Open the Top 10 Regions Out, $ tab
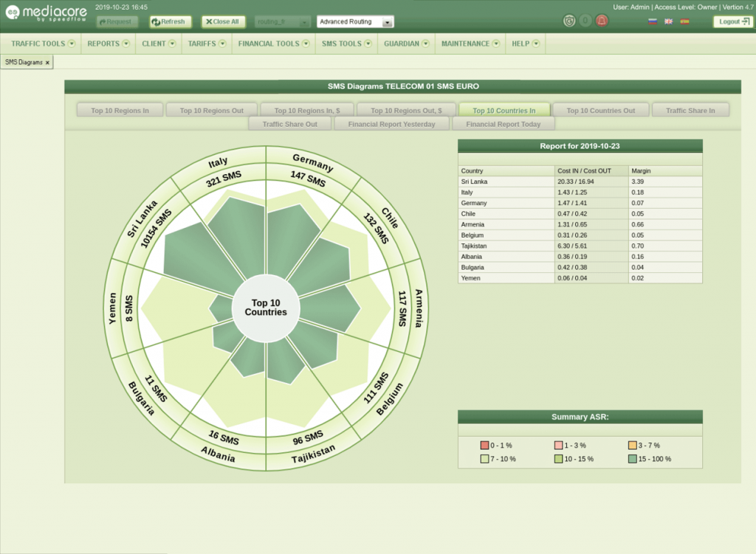The image size is (756, 554). 407,111
